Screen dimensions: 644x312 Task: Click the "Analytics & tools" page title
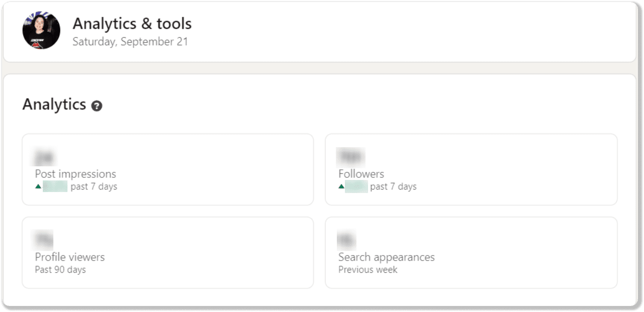pos(132,23)
